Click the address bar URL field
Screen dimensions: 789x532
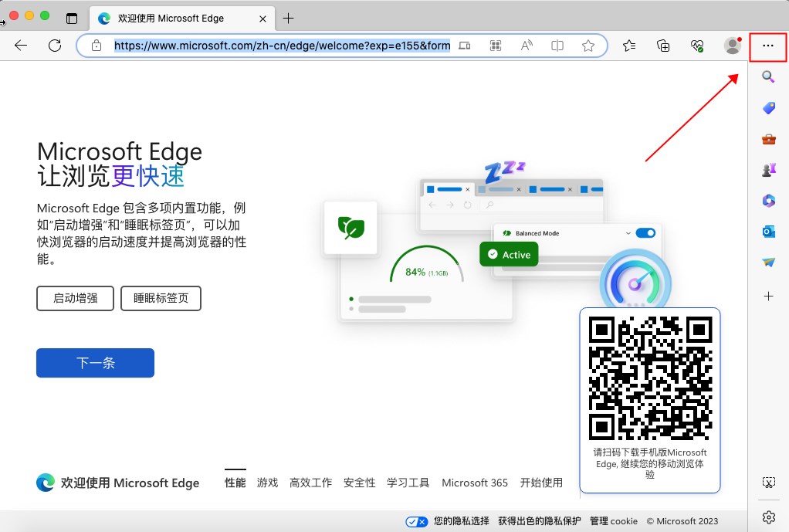[x=282, y=46]
